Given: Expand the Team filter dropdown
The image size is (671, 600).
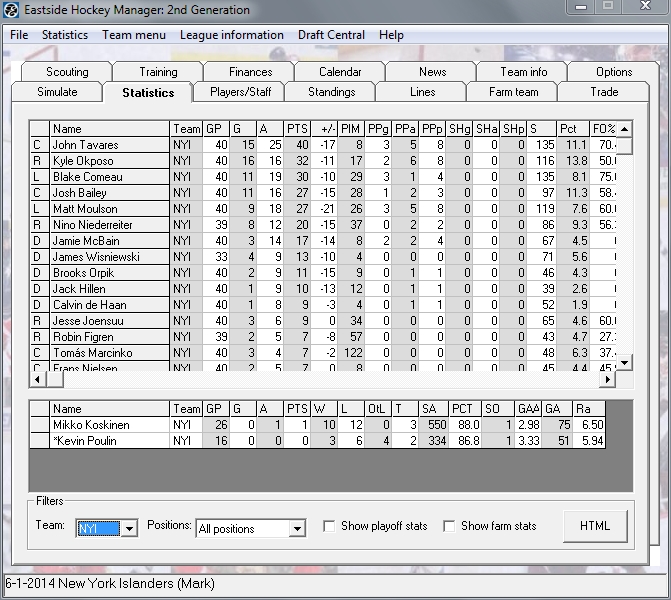Looking at the screenshot, I should point(129,529).
